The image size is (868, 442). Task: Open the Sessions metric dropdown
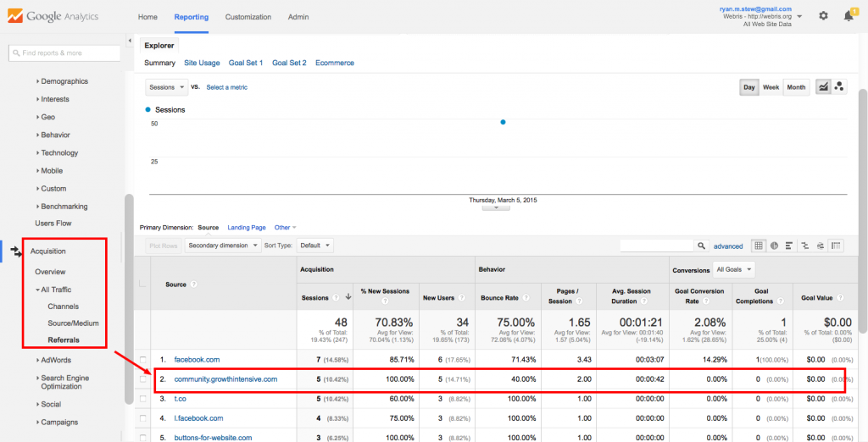pos(167,87)
